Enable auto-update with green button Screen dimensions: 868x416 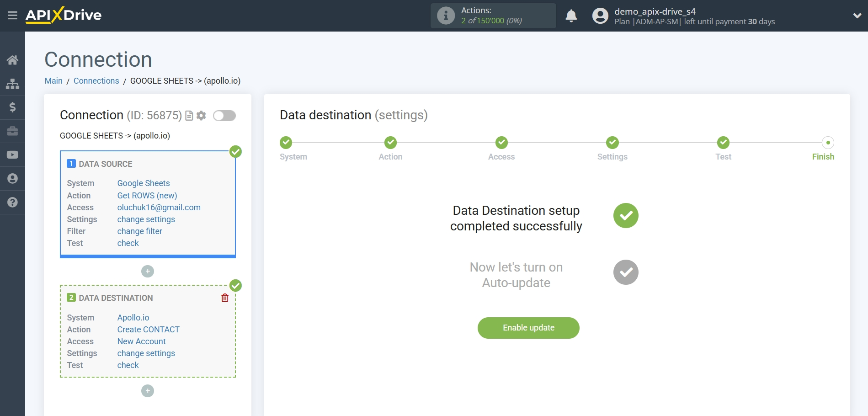528,328
